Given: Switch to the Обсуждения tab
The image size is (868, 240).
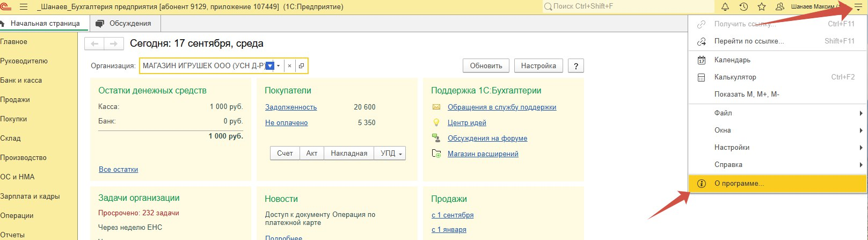Looking at the screenshot, I should click(129, 24).
